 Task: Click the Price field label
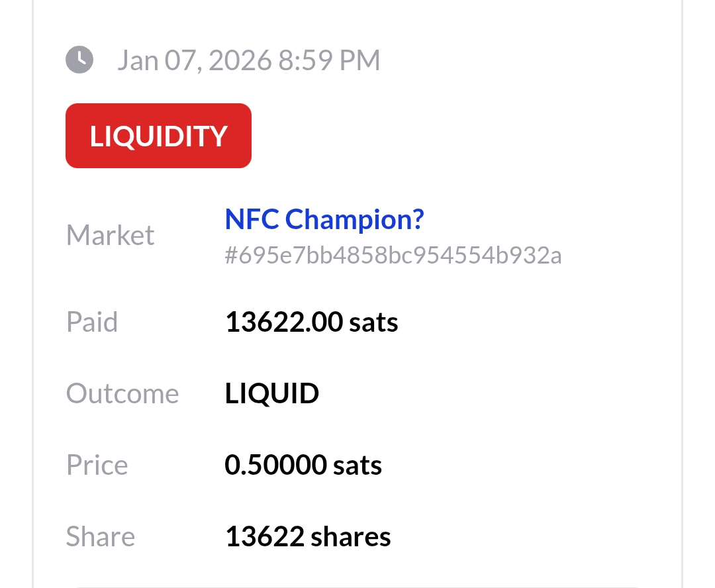tap(97, 465)
